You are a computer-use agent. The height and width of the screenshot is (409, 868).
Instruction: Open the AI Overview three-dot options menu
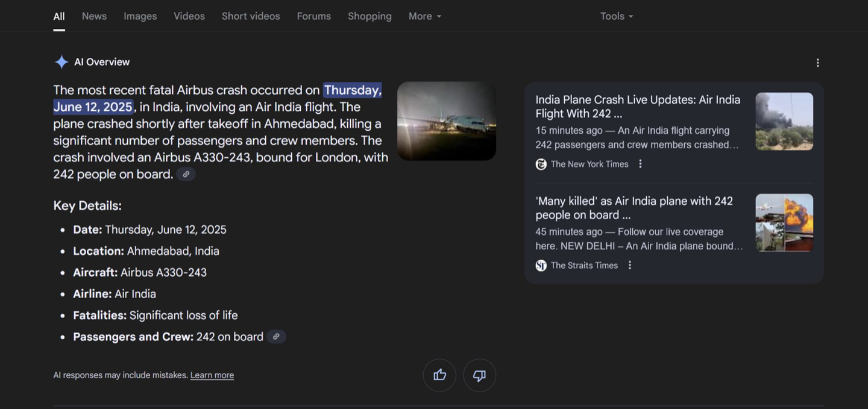pos(817,63)
